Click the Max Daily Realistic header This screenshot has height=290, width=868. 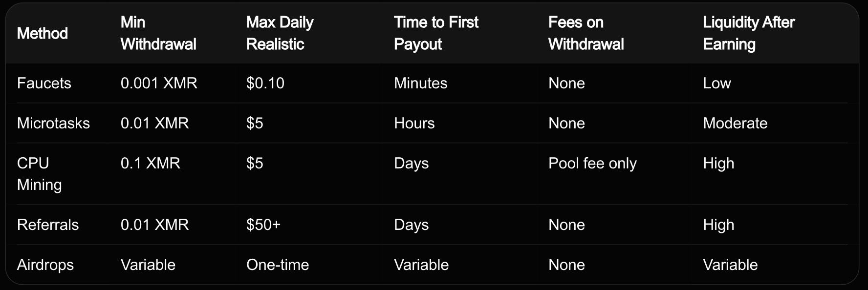tap(280, 33)
